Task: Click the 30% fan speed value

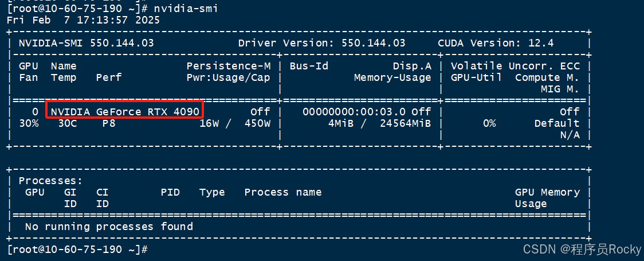Action: (x=29, y=123)
